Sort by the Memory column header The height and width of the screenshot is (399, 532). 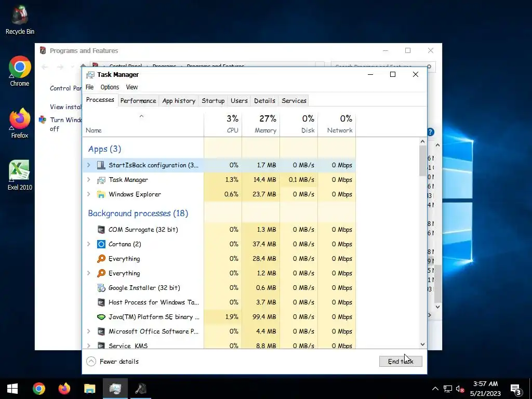261,124
